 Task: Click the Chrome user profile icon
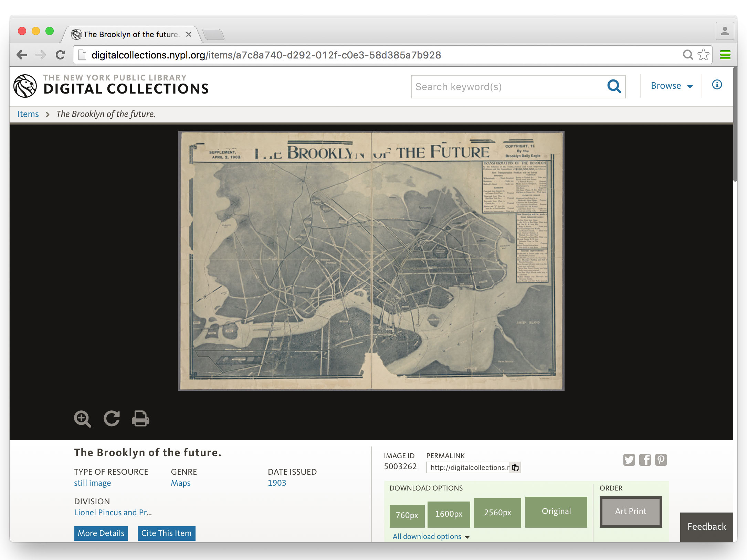click(x=725, y=31)
